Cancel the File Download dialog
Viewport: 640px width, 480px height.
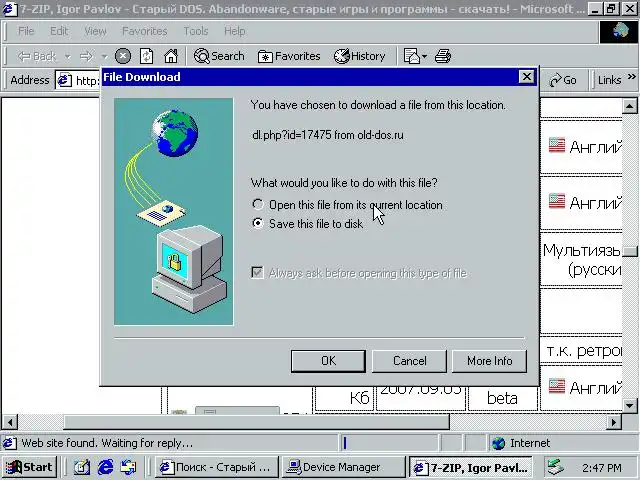pos(409,361)
